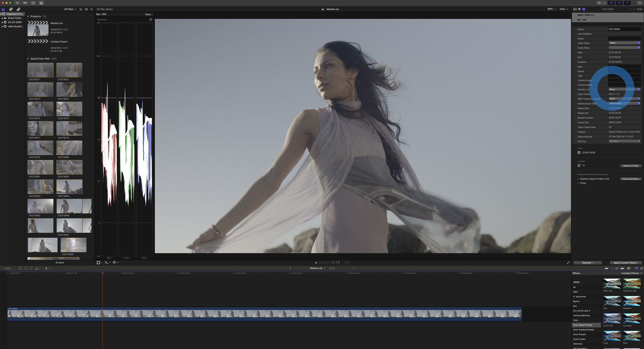
Task: Open the Info inspector tab
Action: 584,9
